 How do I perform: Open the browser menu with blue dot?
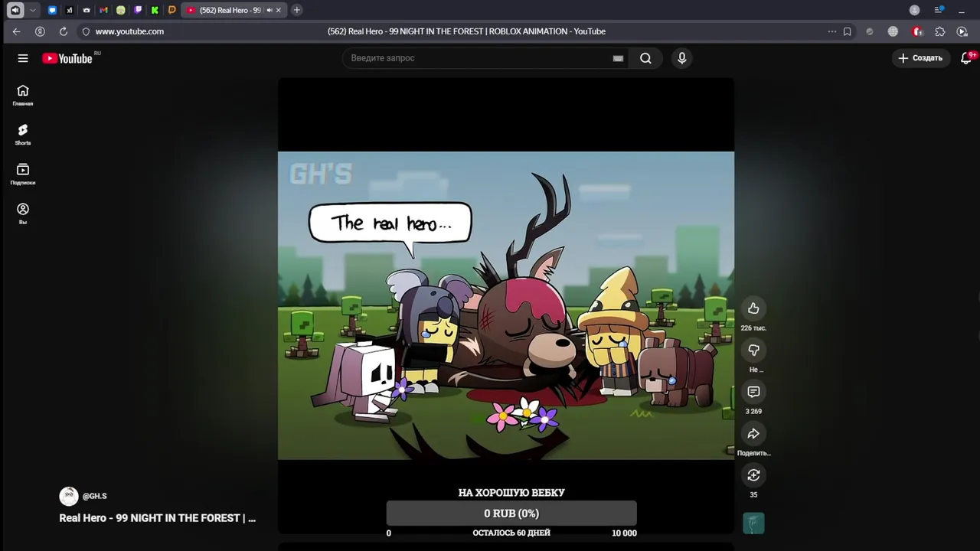coord(939,10)
